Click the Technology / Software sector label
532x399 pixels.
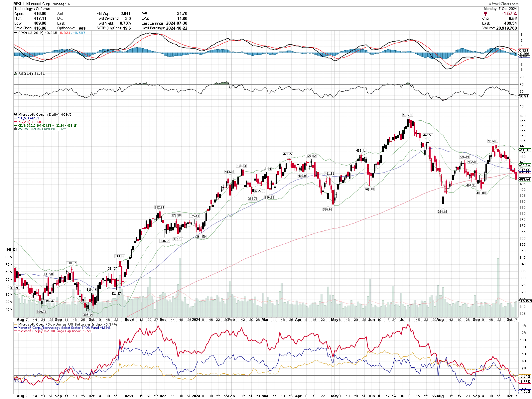click(33, 9)
